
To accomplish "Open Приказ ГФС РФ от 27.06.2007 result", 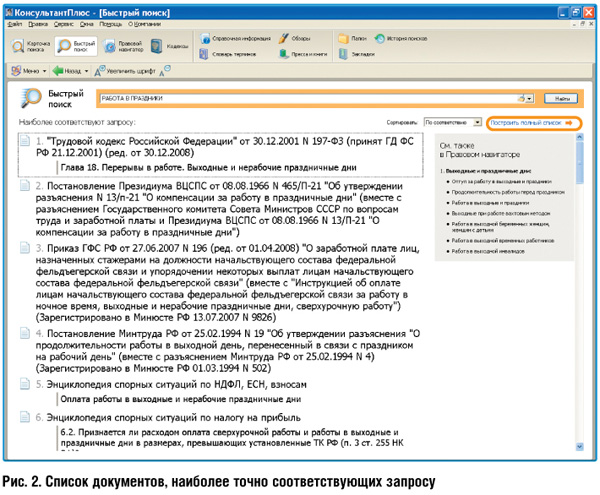I will [227, 283].
